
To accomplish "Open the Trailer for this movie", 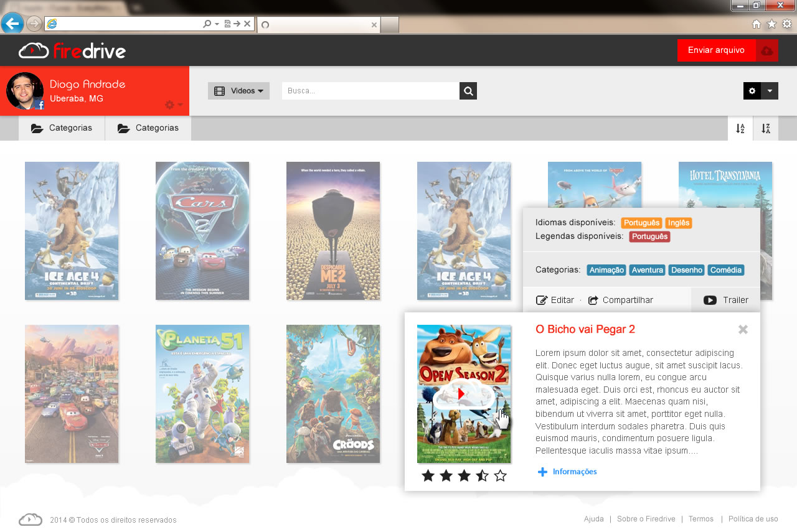I will 726,300.
